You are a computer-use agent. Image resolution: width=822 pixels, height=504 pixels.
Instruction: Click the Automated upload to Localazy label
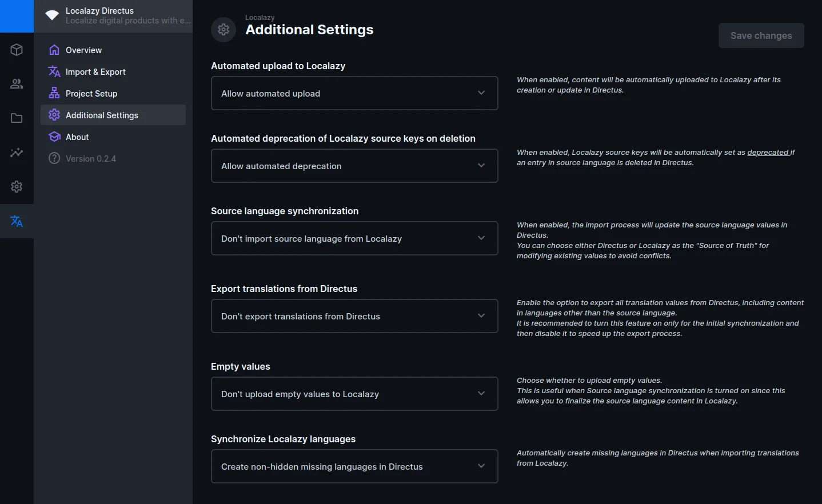tap(278, 66)
